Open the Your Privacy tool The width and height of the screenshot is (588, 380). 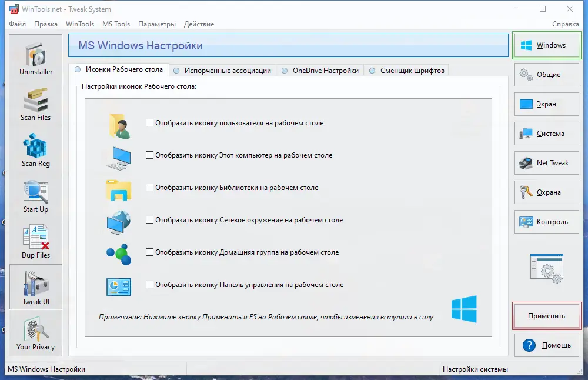tap(36, 334)
